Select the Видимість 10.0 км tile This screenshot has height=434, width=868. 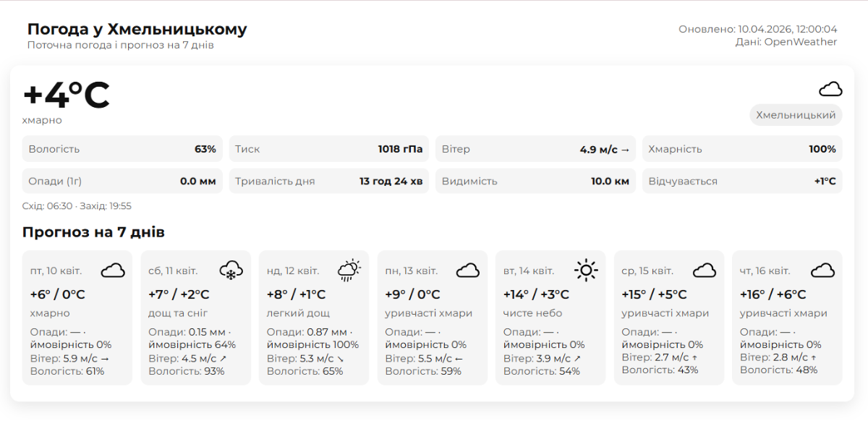tap(535, 181)
